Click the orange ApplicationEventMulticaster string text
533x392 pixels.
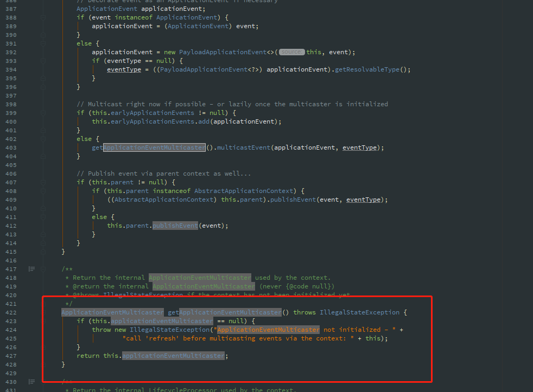click(268, 330)
